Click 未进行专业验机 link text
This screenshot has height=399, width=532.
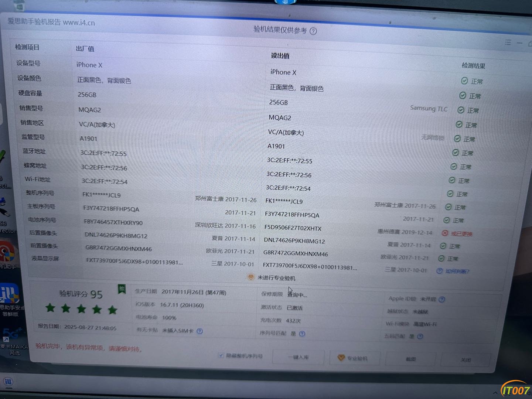pos(276,278)
